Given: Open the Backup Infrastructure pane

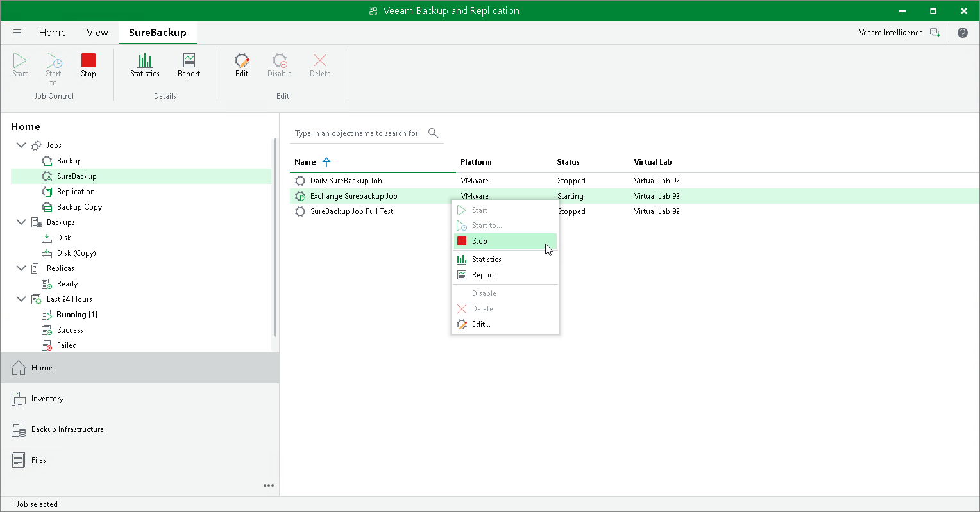Looking at the screenshot, I should point(140,429).
